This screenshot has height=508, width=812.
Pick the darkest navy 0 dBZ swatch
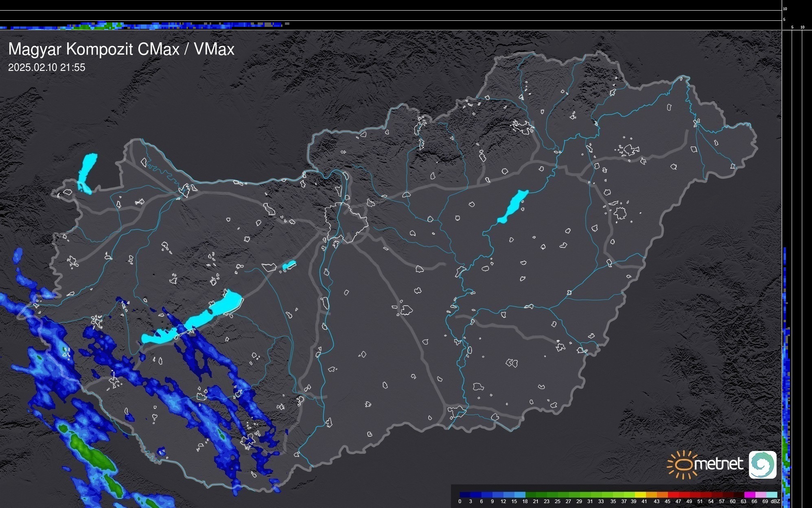465,495
